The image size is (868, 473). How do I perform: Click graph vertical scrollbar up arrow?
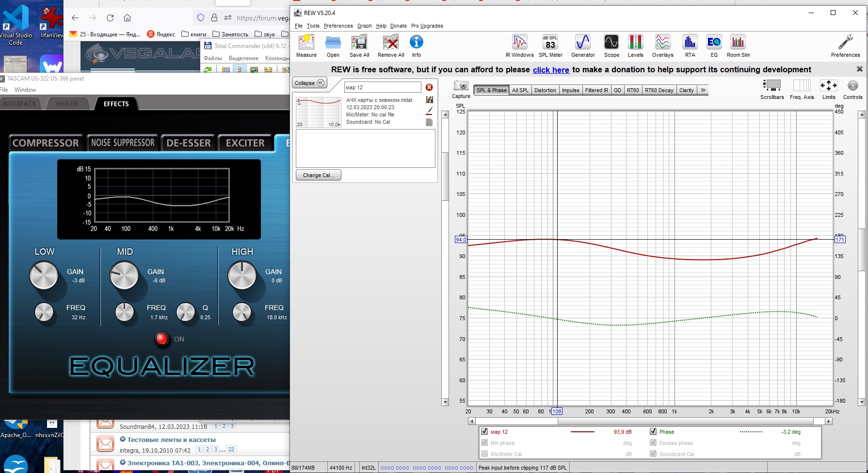coord(862,114)
